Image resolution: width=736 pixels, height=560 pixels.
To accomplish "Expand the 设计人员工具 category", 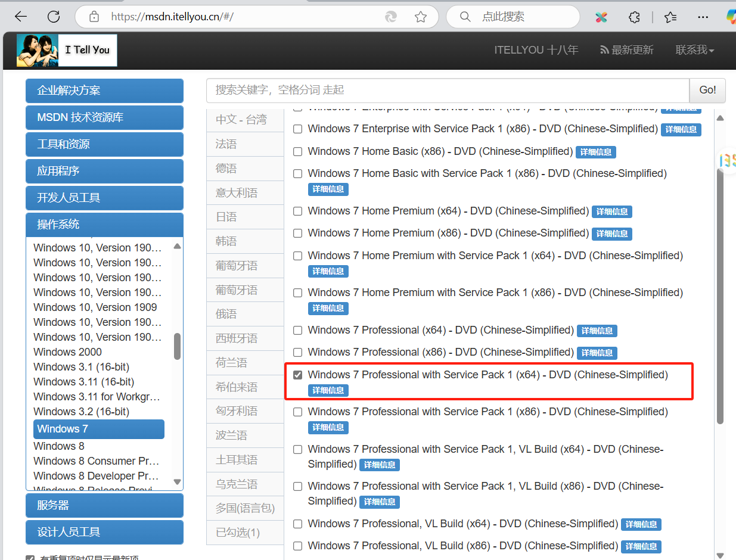I will (104, 532).
